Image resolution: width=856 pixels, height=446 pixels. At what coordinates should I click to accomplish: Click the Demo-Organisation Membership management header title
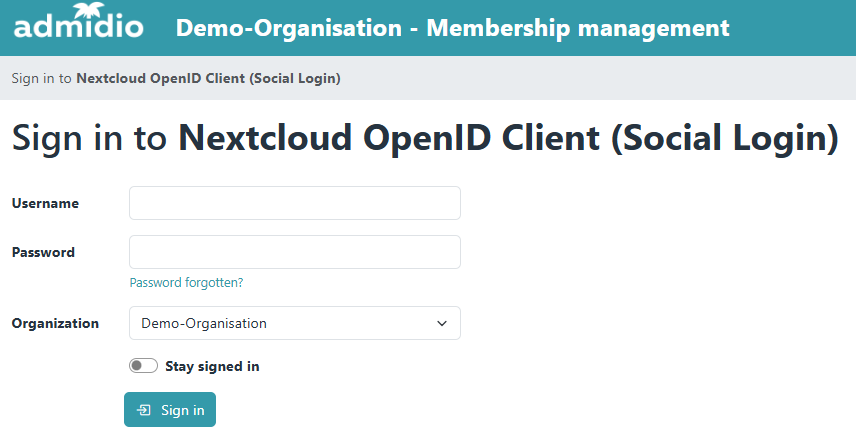[x=452, y=28]
